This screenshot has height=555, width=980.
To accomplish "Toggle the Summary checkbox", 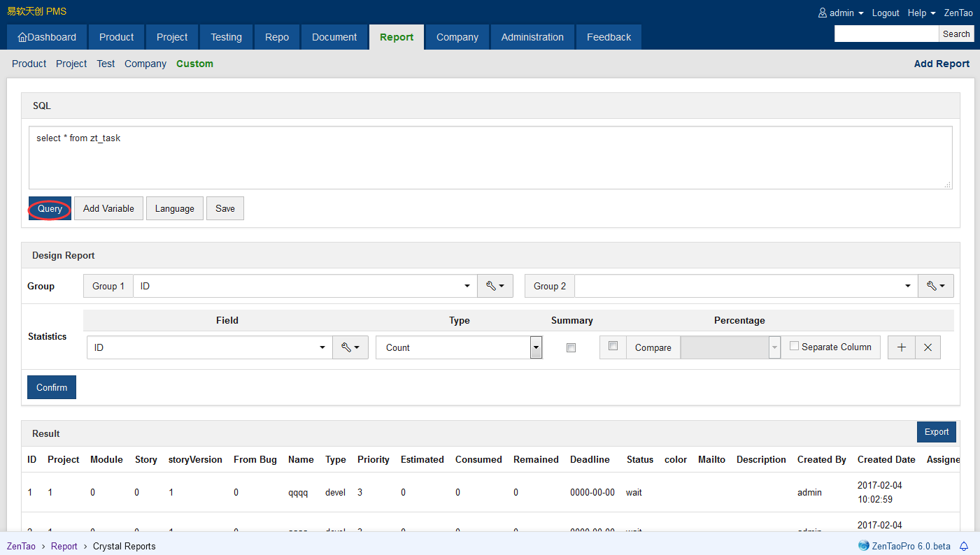I will click(x=571, y=347).
